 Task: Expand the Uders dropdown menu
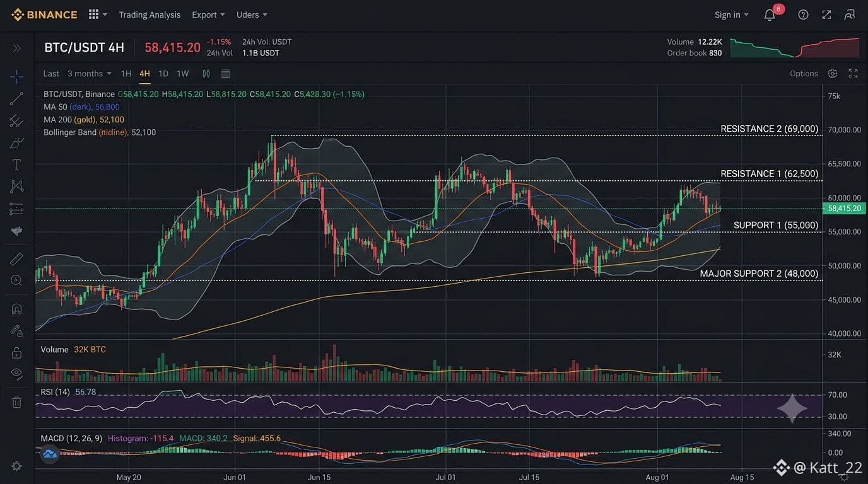tap(252, 14)
